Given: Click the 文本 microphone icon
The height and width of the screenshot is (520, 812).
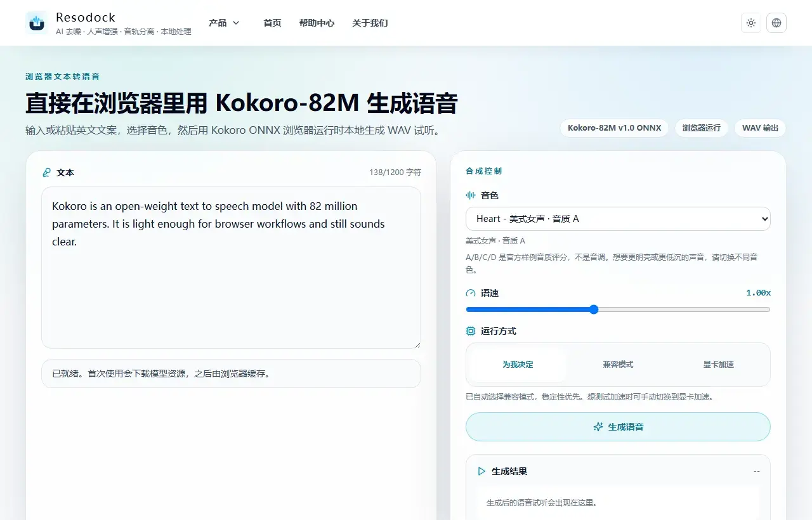Looking at the screenshot, I should (46, 172).
